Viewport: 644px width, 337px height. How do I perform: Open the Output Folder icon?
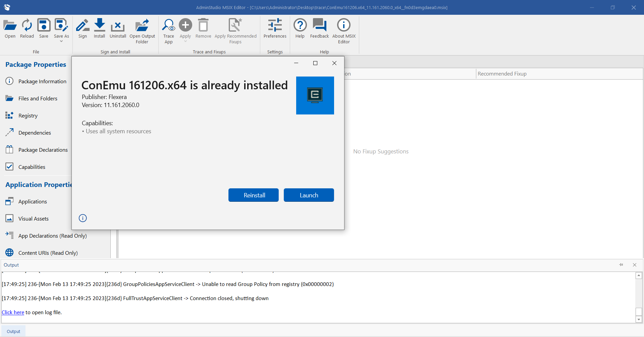pyautogui.click(x=142, y=26)
